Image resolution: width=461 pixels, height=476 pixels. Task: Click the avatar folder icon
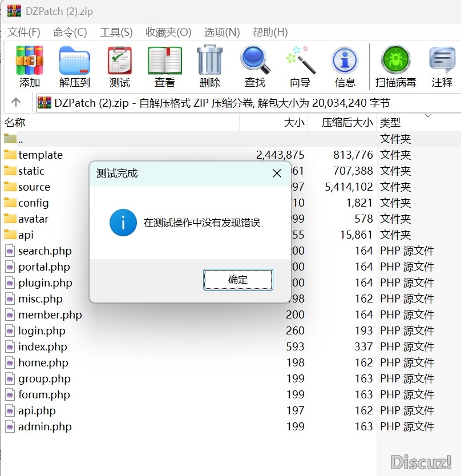(10, 219)
